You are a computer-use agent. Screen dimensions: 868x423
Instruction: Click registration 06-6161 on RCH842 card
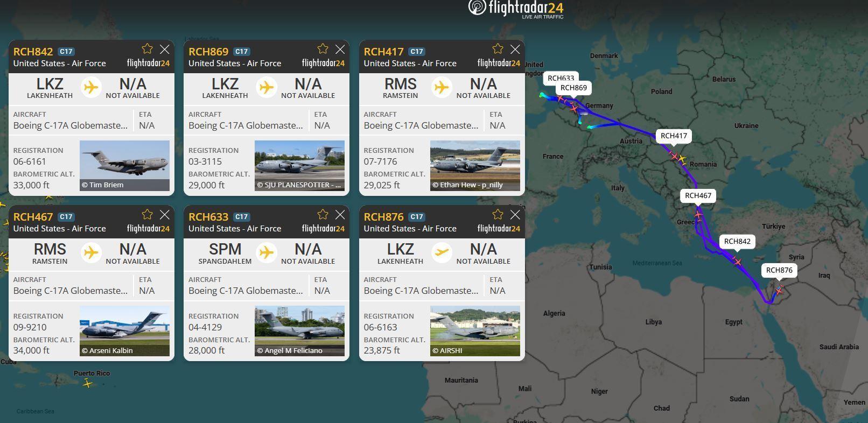(x=30, y=161)
